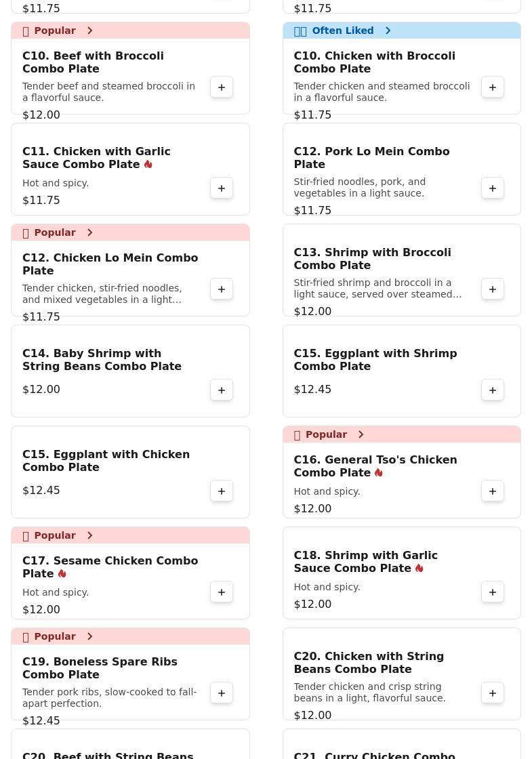Add Shrimp with Garlic Sauce Combo Plate
The width and height of the screenshot is (532, 759).
pyautogui.click(x=493, y=592)
